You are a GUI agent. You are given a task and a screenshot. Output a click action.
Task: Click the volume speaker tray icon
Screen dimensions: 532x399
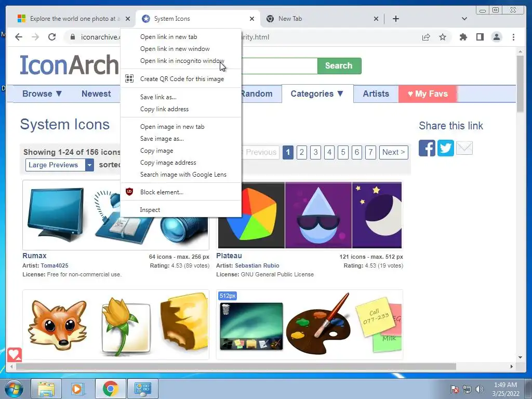tap(480, 389)
